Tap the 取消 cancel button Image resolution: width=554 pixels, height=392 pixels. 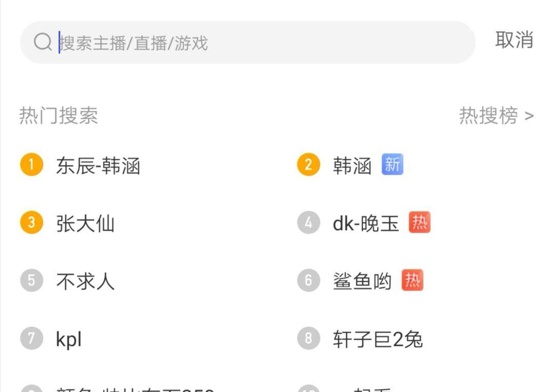point(514,40)
